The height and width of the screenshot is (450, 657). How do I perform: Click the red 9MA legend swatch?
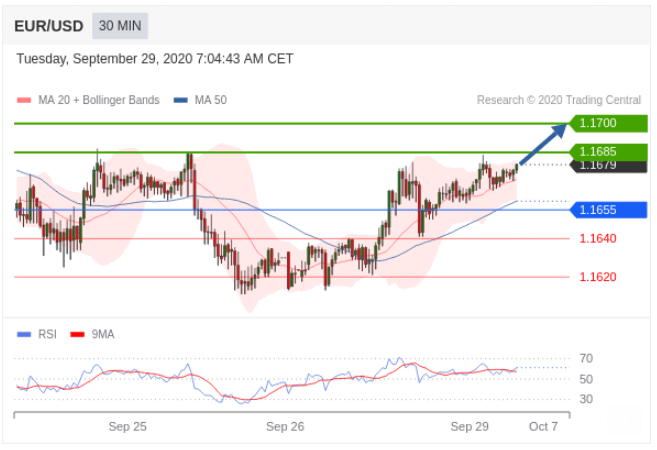[78, 334]
